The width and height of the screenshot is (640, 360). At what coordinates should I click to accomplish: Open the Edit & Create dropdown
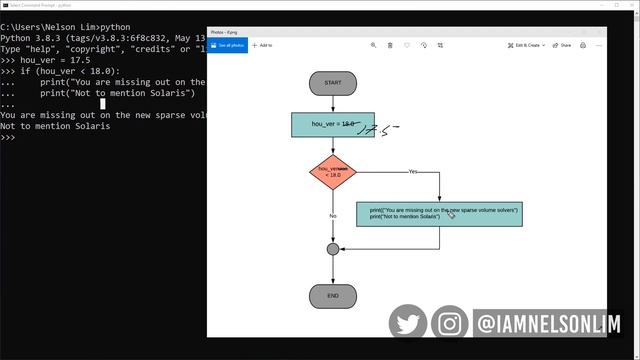526,45
